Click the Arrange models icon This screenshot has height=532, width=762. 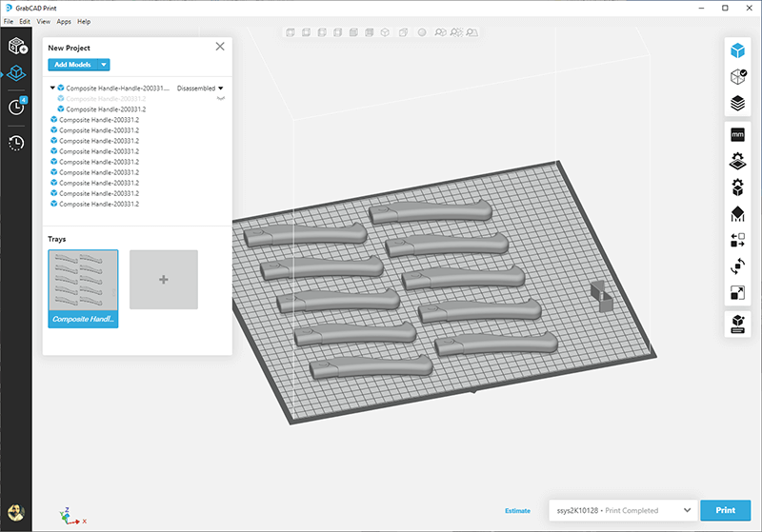736,240
